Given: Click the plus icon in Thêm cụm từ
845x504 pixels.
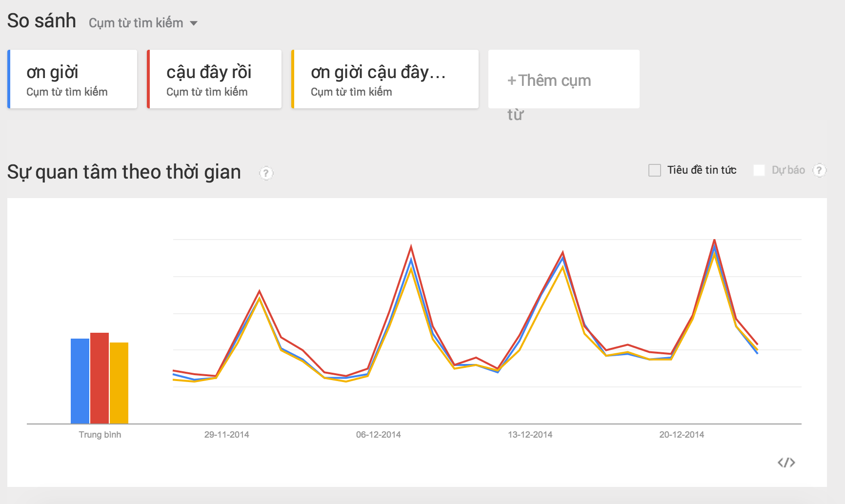Looking at the screenshot, I should [x=511, y=81].
